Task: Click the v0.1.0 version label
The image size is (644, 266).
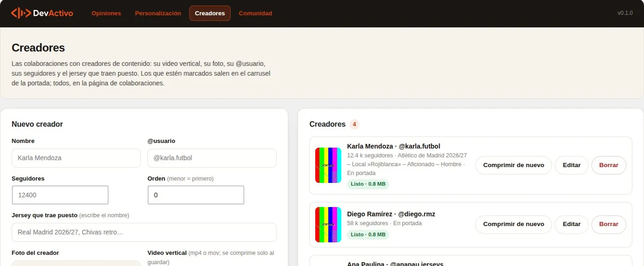Action: click(625, 13)
